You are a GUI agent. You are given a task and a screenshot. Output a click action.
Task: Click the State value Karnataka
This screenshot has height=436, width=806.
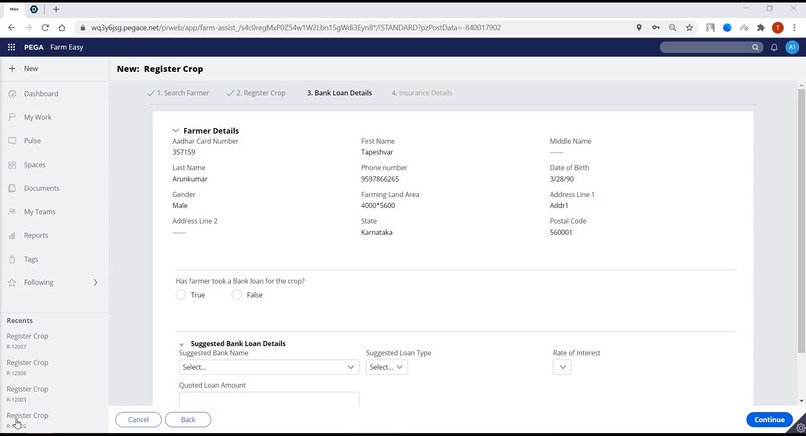pos(376,232)
